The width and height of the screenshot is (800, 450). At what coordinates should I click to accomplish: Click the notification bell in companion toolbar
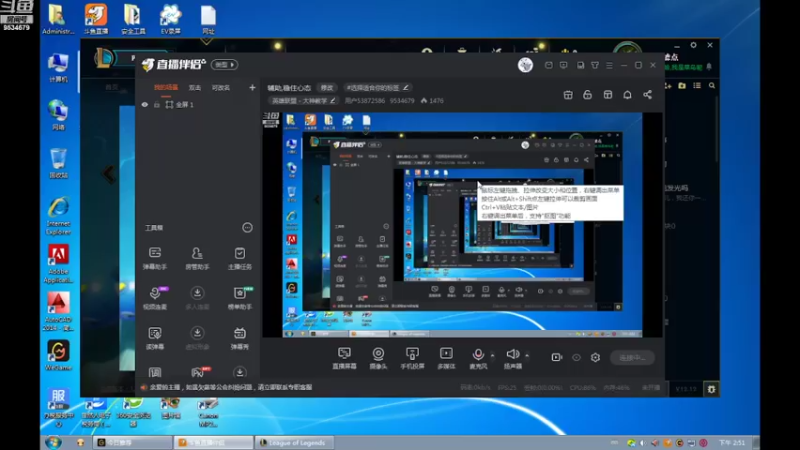(628, 94)
